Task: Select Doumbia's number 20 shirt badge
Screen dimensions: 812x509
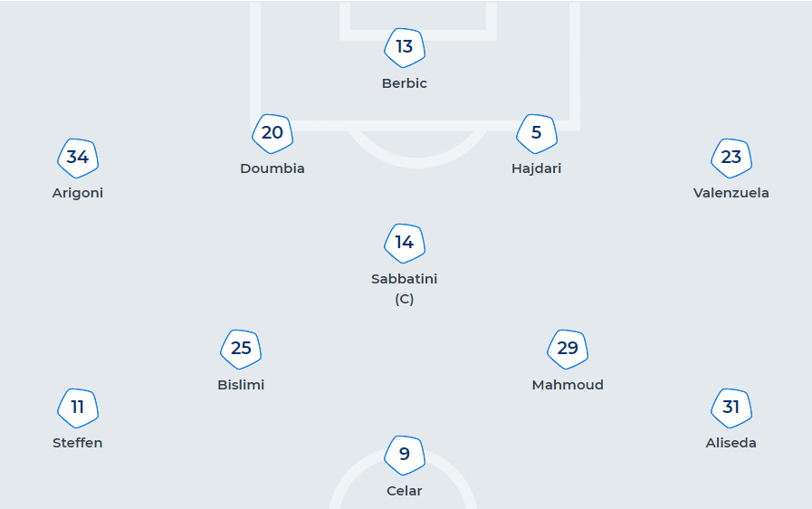Action: pos(272,133)
